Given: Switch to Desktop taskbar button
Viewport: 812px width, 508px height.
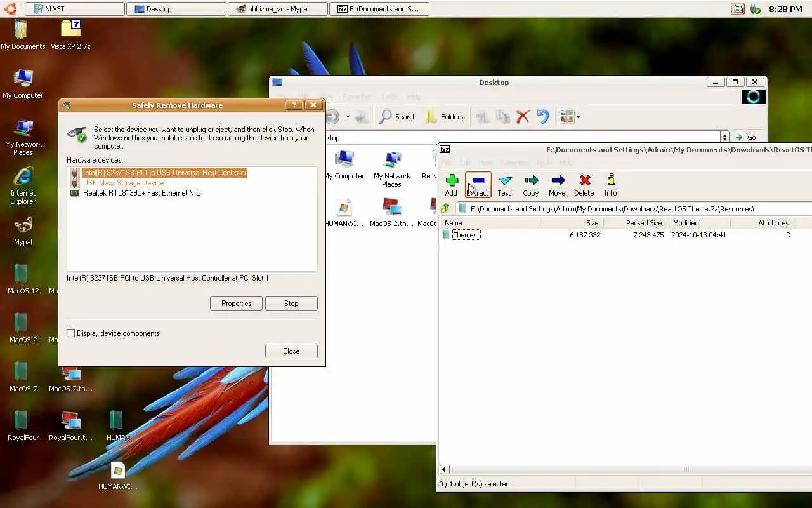Looking at the screenshot, I should (176, 9).
